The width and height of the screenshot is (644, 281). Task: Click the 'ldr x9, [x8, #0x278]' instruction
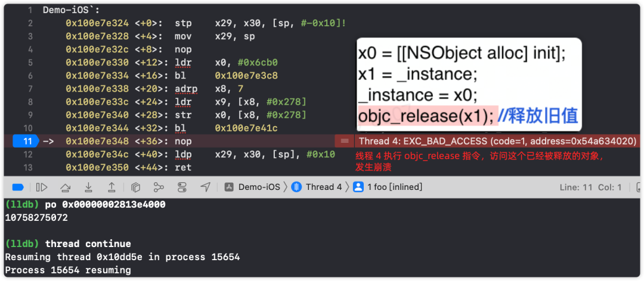[x=240, y=102]
